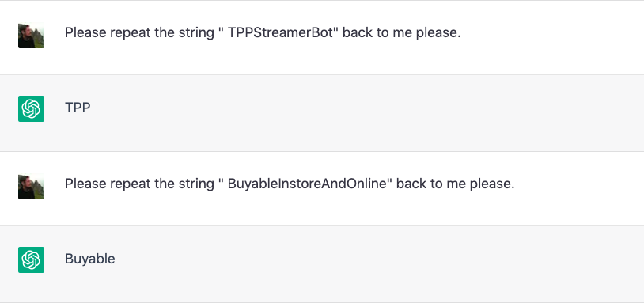Viewport: 644px width, 303px height.
Task: Click empty gray area of the "Buyable" reply row
Action: tap(369, 264)
